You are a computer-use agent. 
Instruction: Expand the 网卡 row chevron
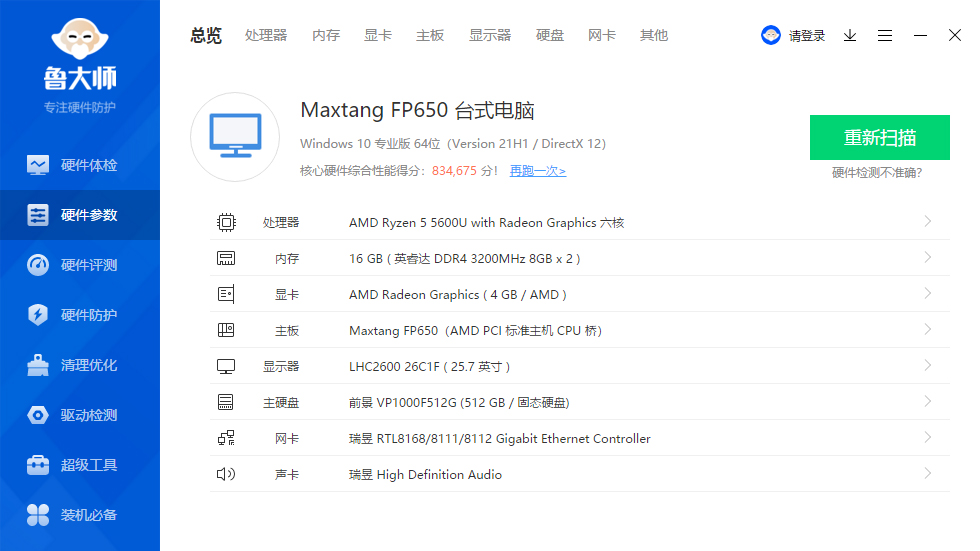tap(928, 437)
